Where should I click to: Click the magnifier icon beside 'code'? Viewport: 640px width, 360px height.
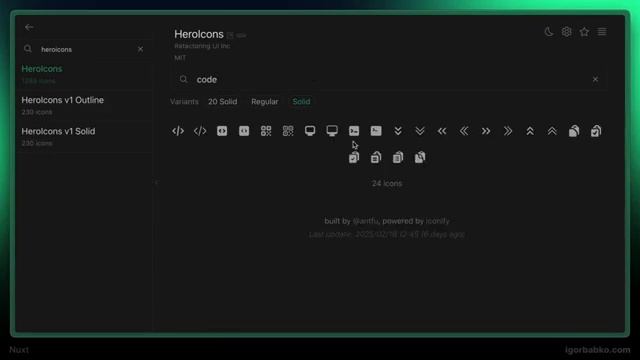(x=184, y=79)
